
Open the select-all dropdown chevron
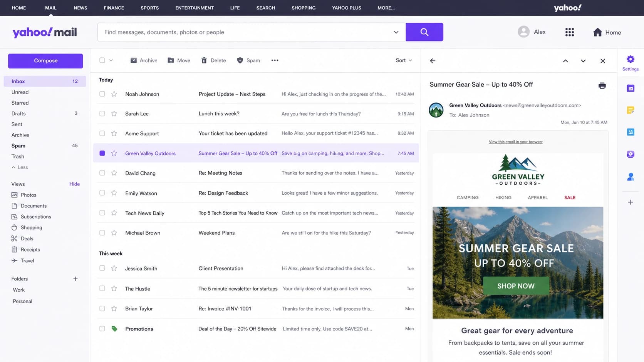point(111,60)
